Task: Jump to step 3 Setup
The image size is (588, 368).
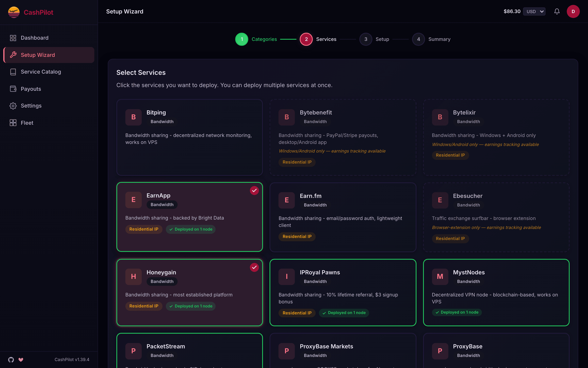Action: click(374, 39)
